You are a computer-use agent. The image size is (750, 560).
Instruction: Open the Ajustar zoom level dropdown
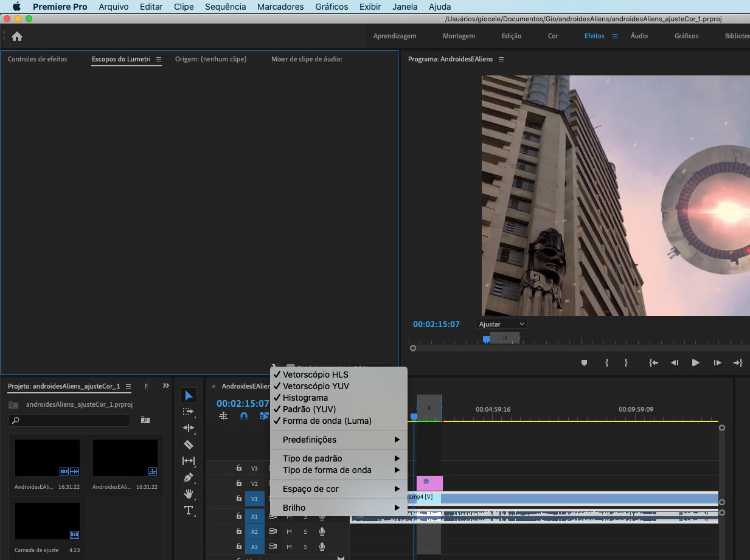point(501,324)
